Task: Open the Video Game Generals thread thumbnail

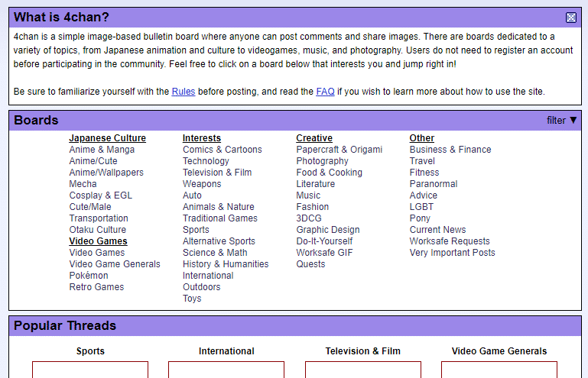Action: [499, 370]
